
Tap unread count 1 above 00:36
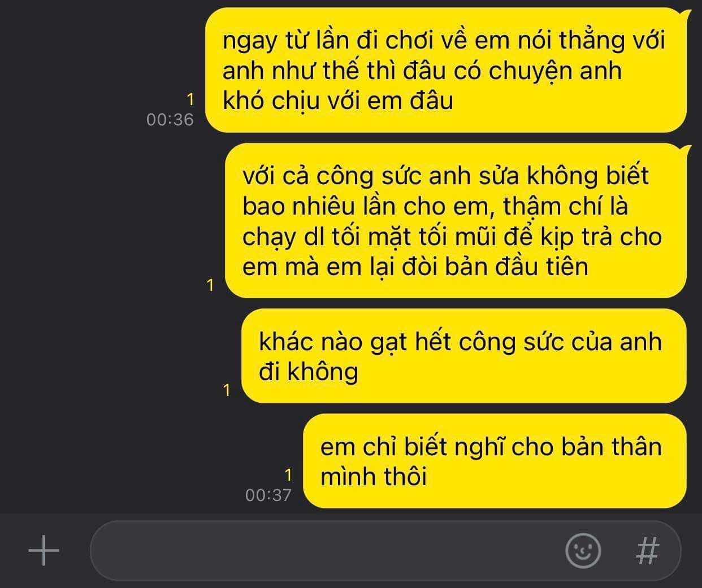coord(190,100)
